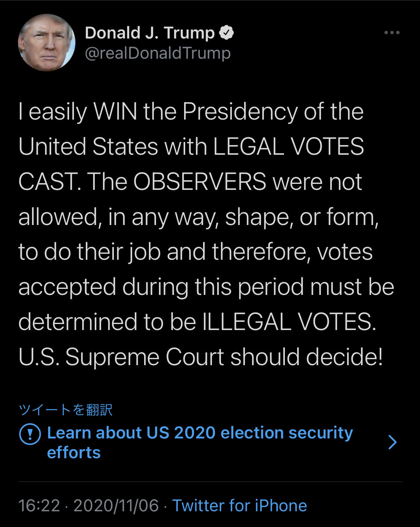Tap the Twitter for iPhone source link

[240, 506]
